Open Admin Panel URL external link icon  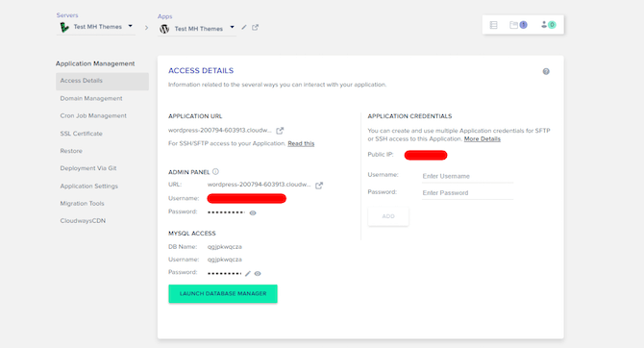[319, 186]
